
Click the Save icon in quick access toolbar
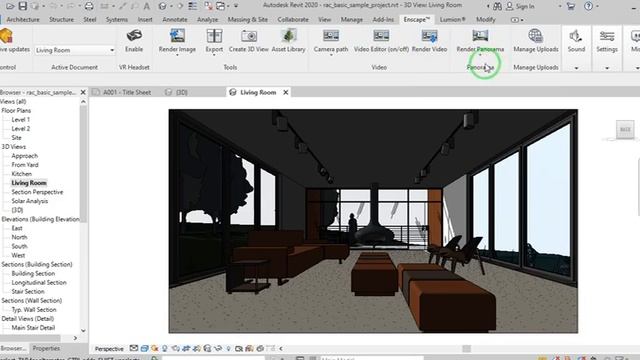[23, 6]
